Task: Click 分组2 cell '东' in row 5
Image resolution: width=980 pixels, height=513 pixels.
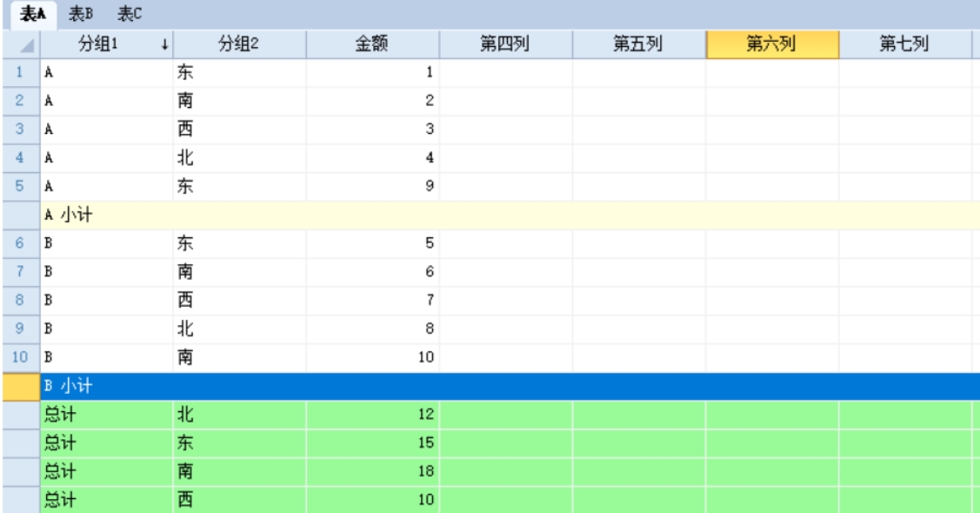Action: tap(239, 186)
